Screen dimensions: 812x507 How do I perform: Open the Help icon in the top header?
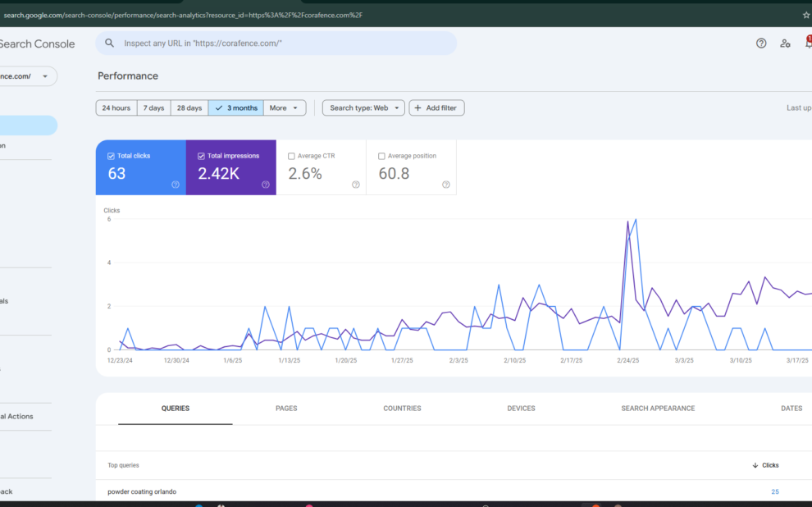click(x=761, y=43)
